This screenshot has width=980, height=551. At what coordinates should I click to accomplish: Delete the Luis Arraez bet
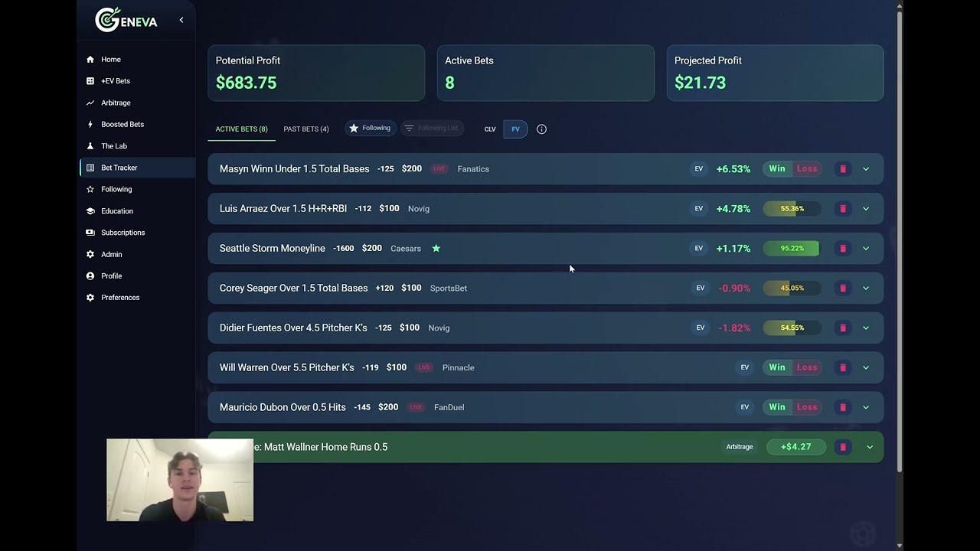843,209
